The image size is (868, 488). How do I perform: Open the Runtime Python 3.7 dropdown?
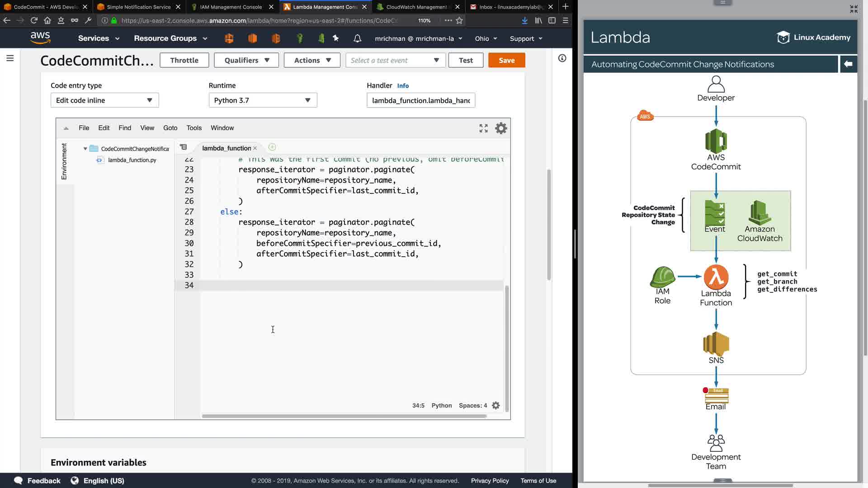tap(263, 100)
